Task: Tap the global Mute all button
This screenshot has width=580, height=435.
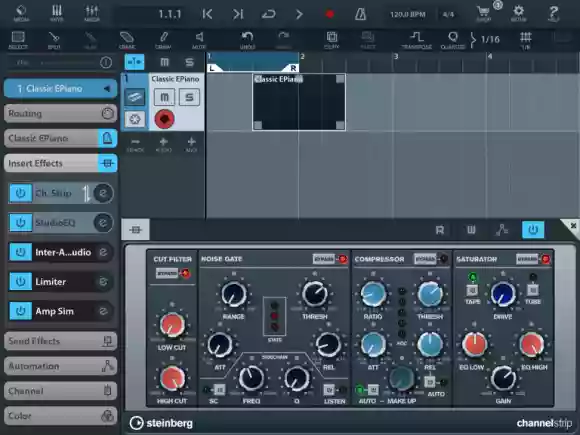Action: click(164, 62)
